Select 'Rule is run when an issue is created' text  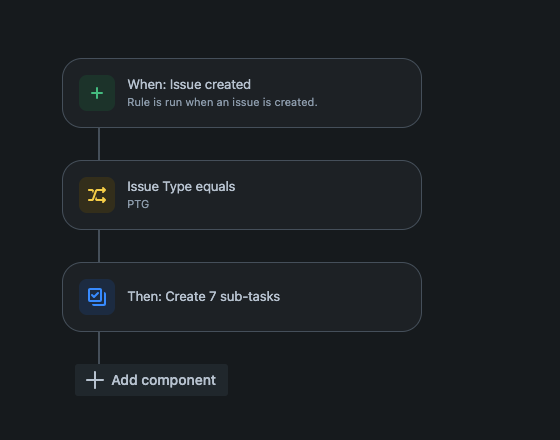pyautogui.click(x=222, y=102)
